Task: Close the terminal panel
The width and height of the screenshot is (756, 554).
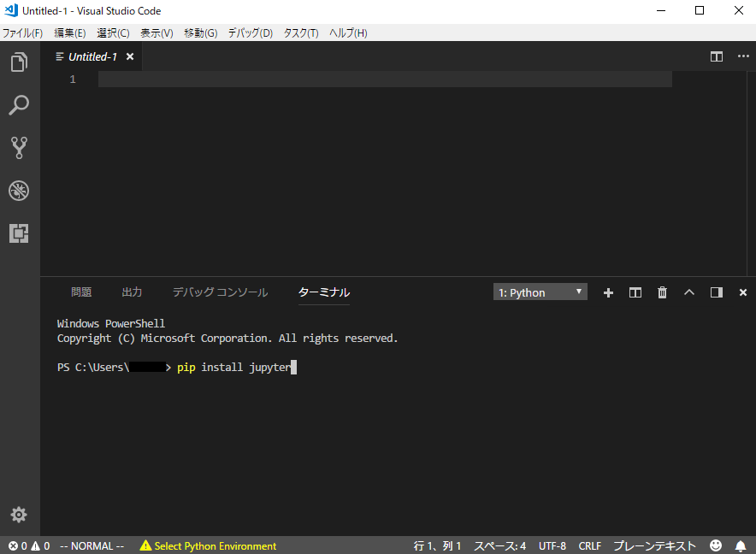Action: pyautogui.click(x=743, y=292)
